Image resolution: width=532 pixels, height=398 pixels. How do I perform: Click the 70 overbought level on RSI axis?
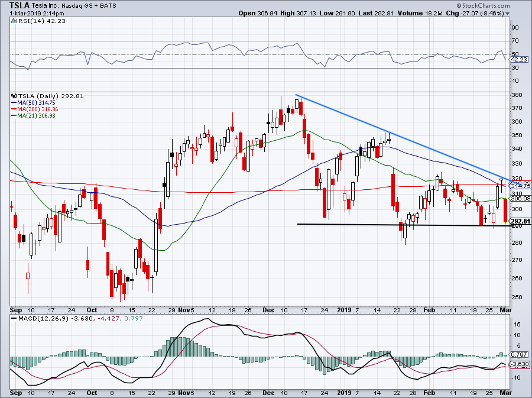515,41
